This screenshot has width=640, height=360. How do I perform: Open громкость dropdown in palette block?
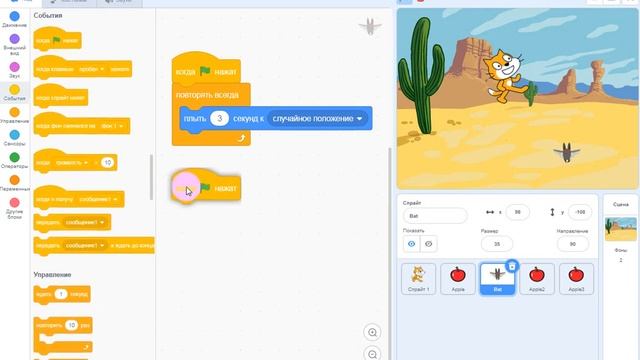coord(71,162)
